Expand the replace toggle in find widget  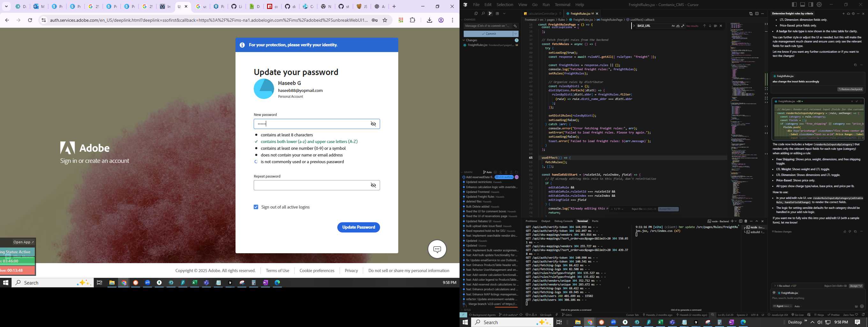tap(634, 26)
